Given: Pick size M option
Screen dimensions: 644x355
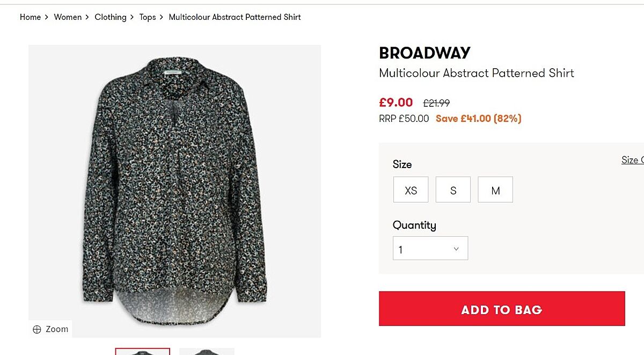Looking at the screenshot, I should 495,190.
